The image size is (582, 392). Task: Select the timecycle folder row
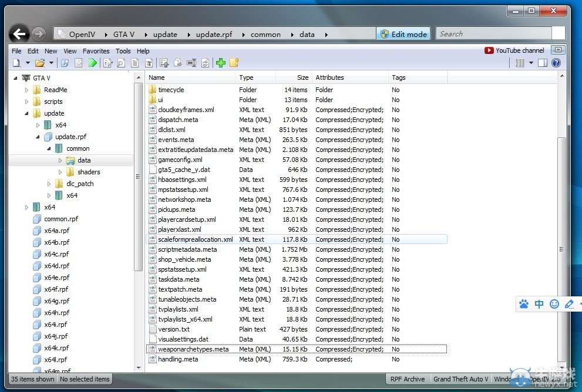click(296, 90)
